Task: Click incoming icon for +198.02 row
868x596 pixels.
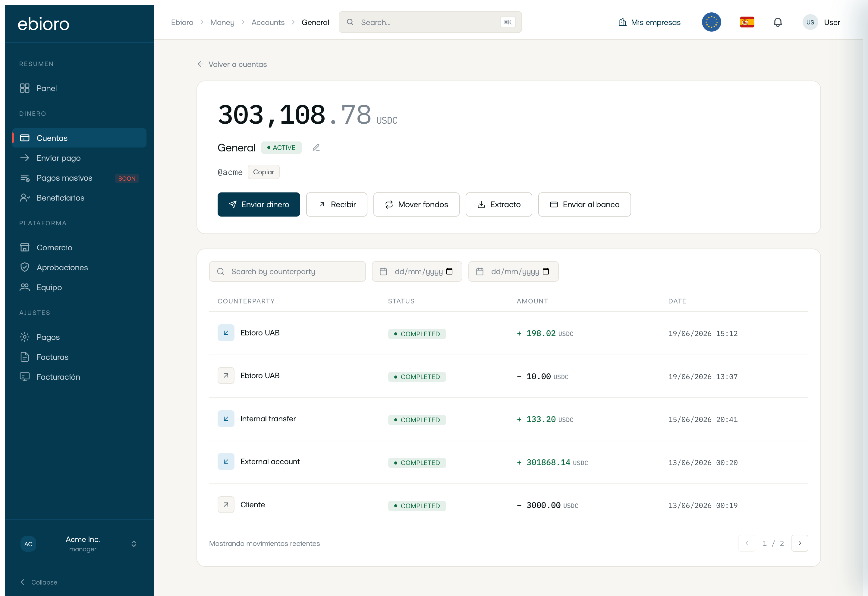Action: pos(226,333)
